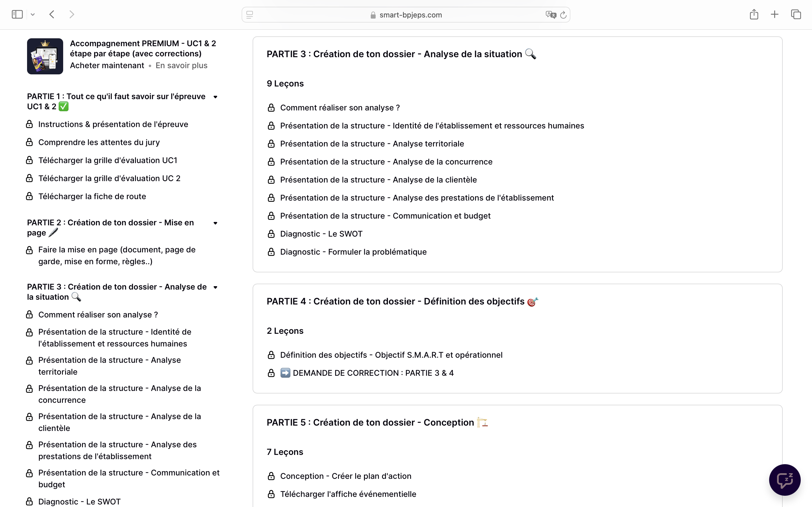
Task: Click the Safari share icon
Action: coord(754,14)
